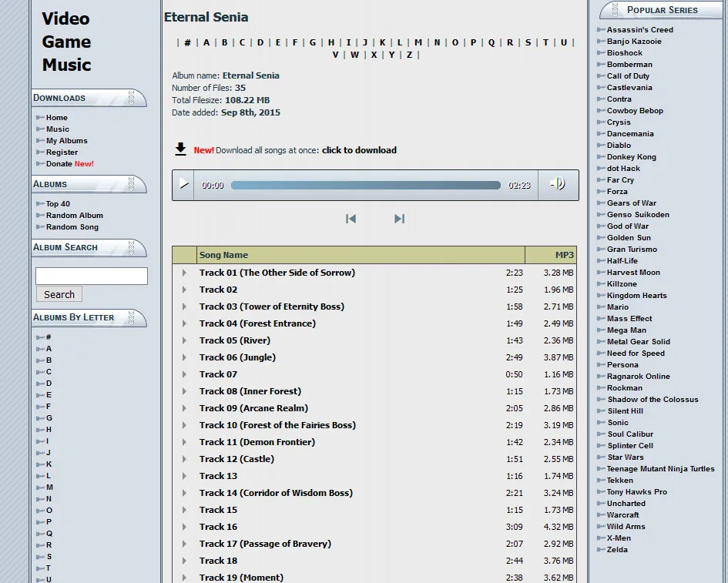Viewport: 728px width, 583px height.
Task: Skip to the next track
Action: tap(399, 219)
